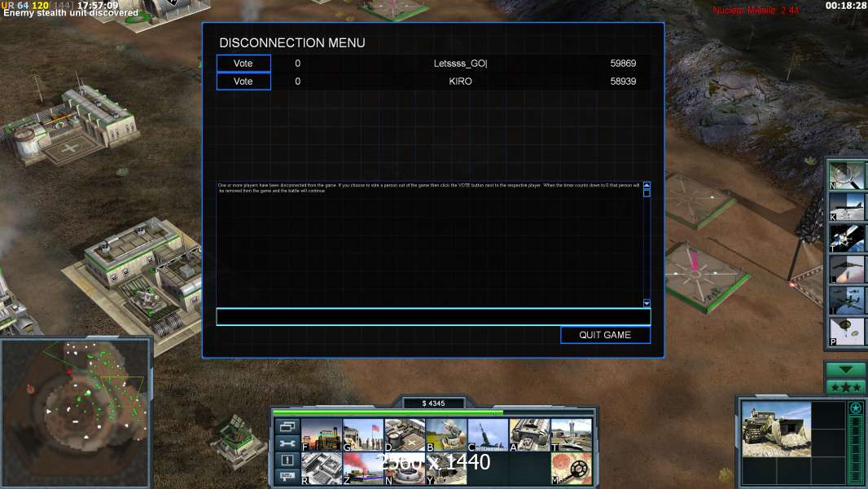This screenshot has width=868, height=489.
Task: Click the general star experience icon
Action: point(856,408)
